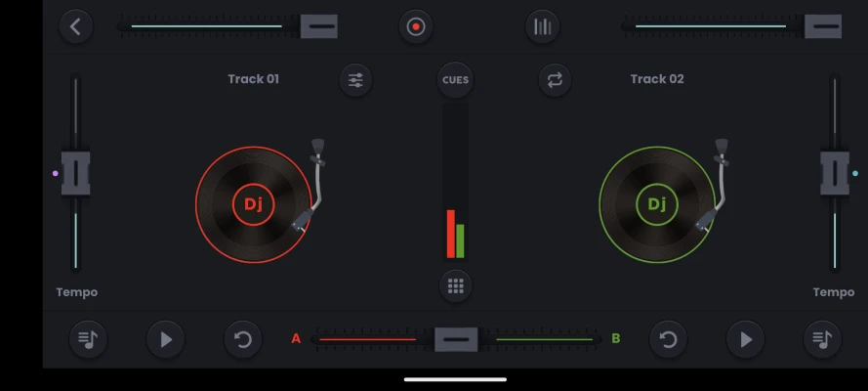Viewport: 868px width, 391px height.
Task: Open Track 01 mixer sliders settings
Action: pos(355,80)
